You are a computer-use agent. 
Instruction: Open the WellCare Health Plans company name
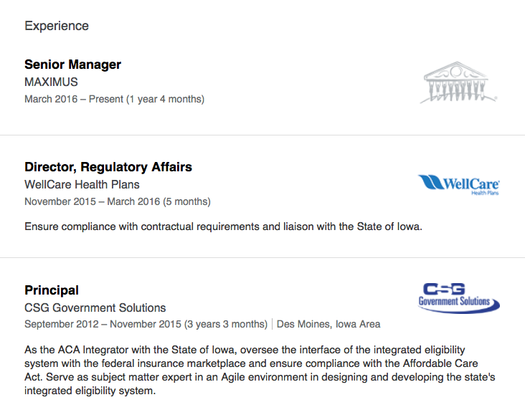82,184
